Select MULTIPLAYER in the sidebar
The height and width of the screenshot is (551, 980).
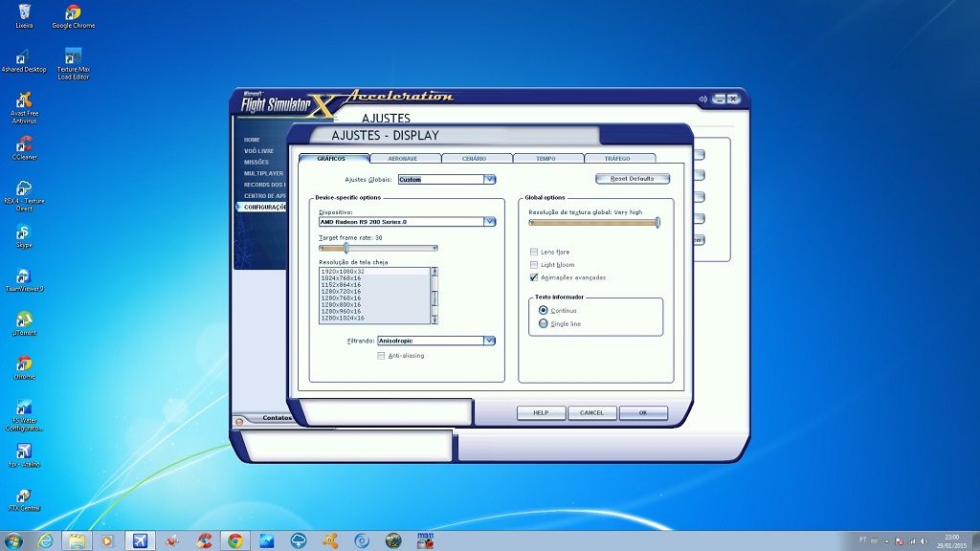[264, 174]
